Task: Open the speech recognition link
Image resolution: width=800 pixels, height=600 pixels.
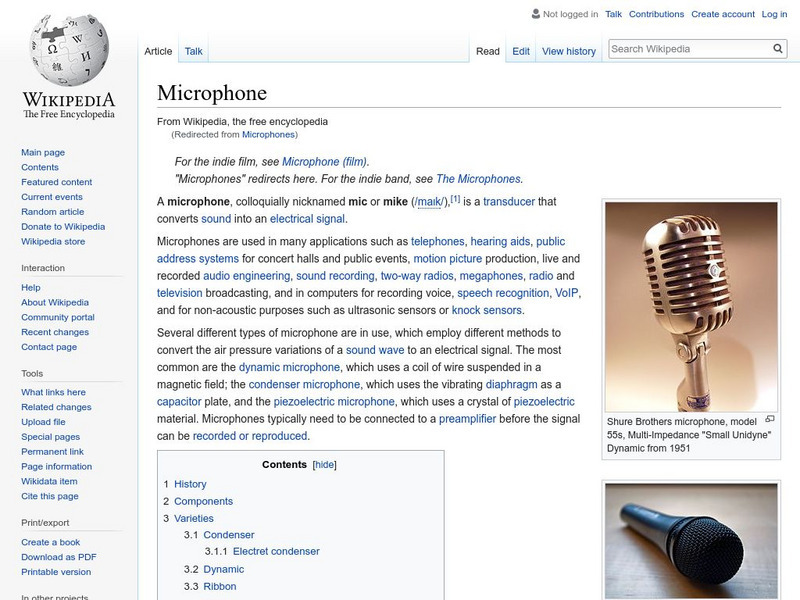Action: pyautogui.click(x=503, y=293)
